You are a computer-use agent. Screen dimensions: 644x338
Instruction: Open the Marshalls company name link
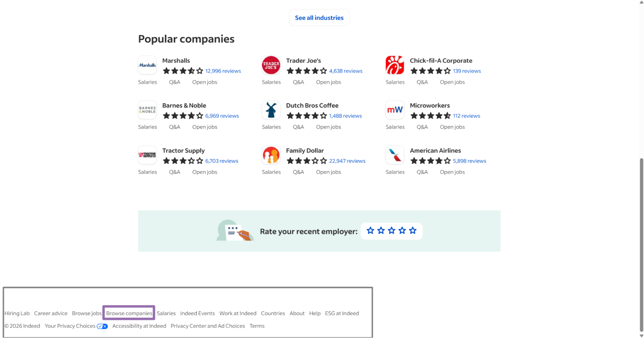176,61
